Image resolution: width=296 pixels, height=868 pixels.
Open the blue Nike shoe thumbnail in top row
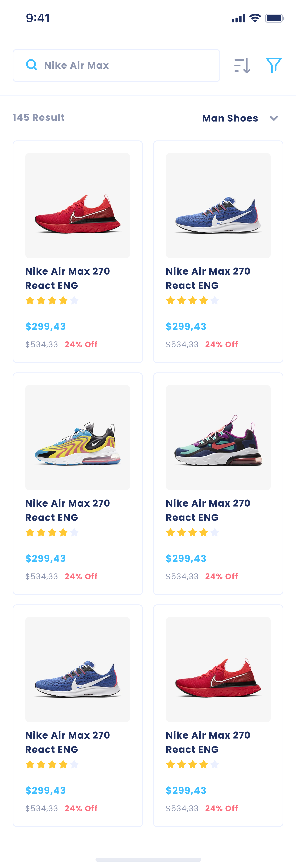click(218, 206)
